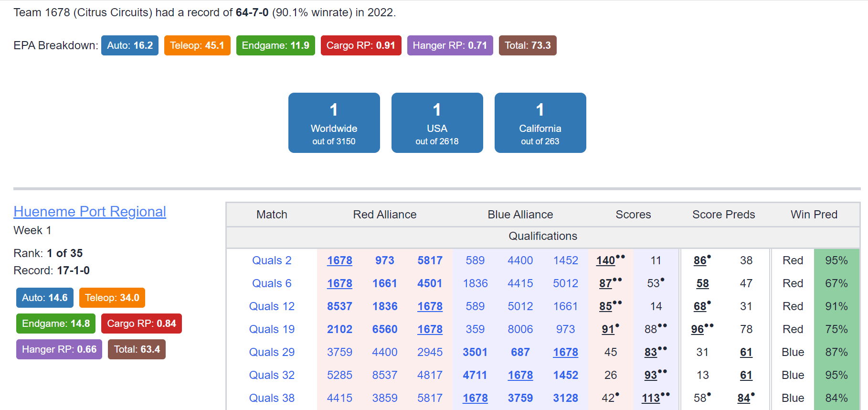Click the purple Hanger RP: 0.66 badge

(59, 349)
